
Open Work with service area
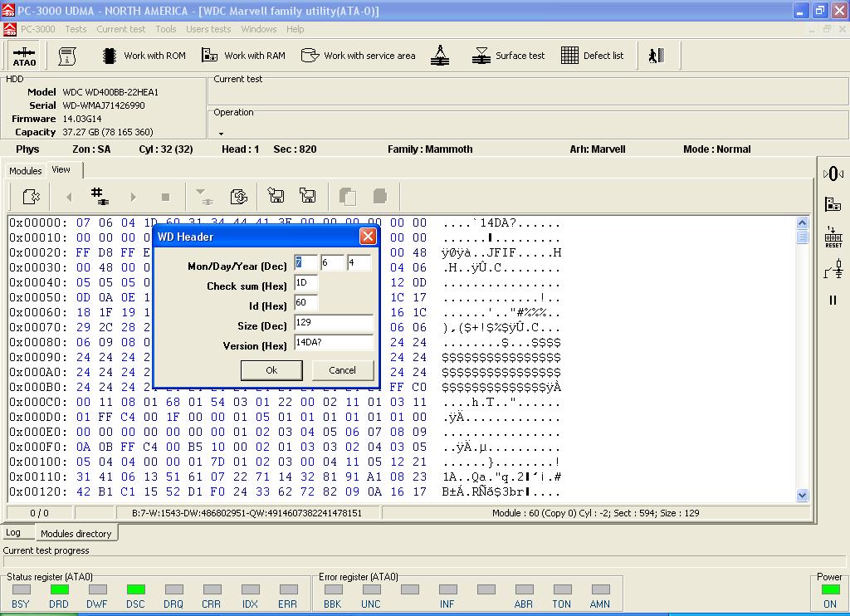tap(359, 56)
